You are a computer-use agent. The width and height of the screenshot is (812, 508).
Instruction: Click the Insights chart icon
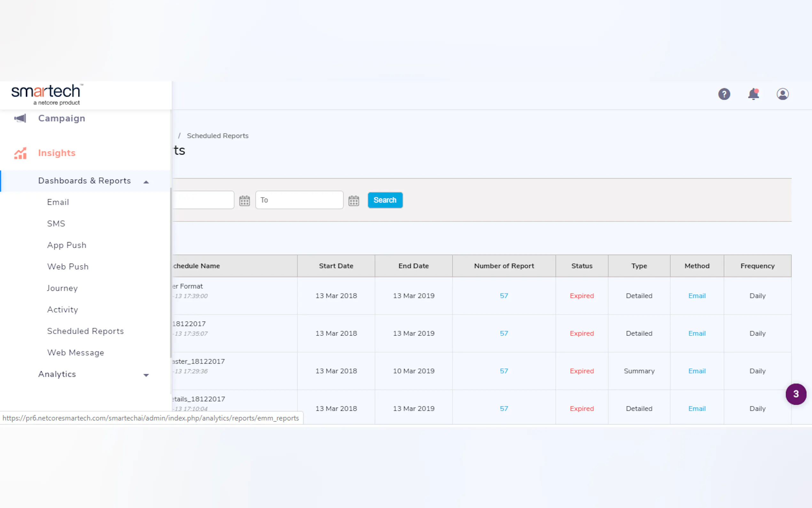20,153
